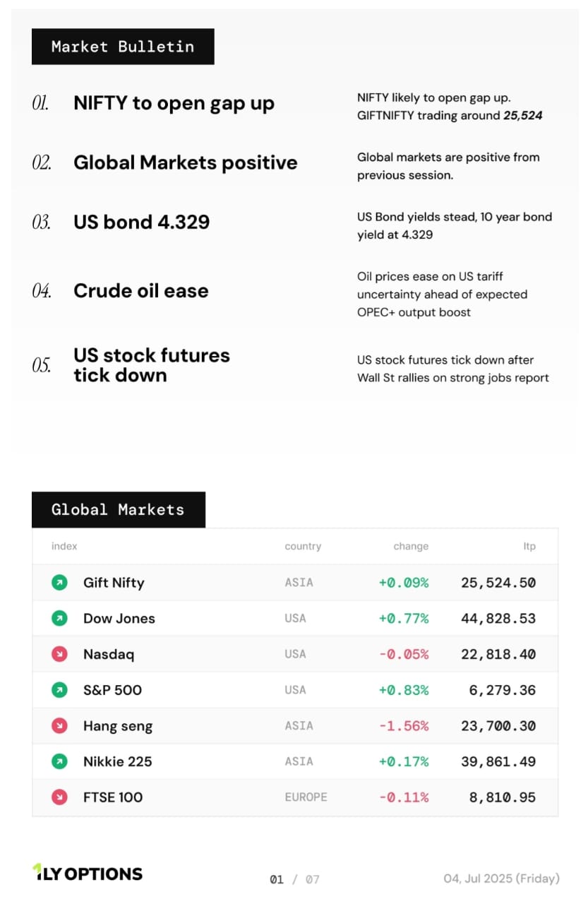Viewport: 588px width, 904px height.
Task: Select the Global Markets header tab
Action: point(118,510)
